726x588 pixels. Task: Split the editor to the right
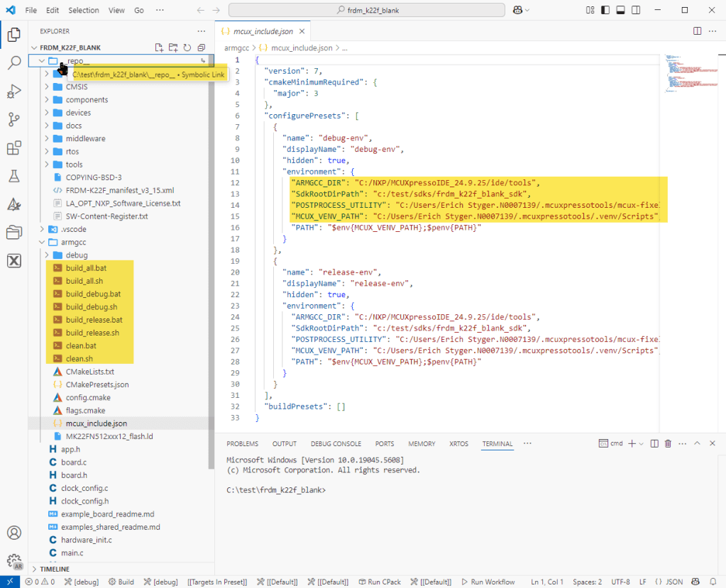coord(697,31)
